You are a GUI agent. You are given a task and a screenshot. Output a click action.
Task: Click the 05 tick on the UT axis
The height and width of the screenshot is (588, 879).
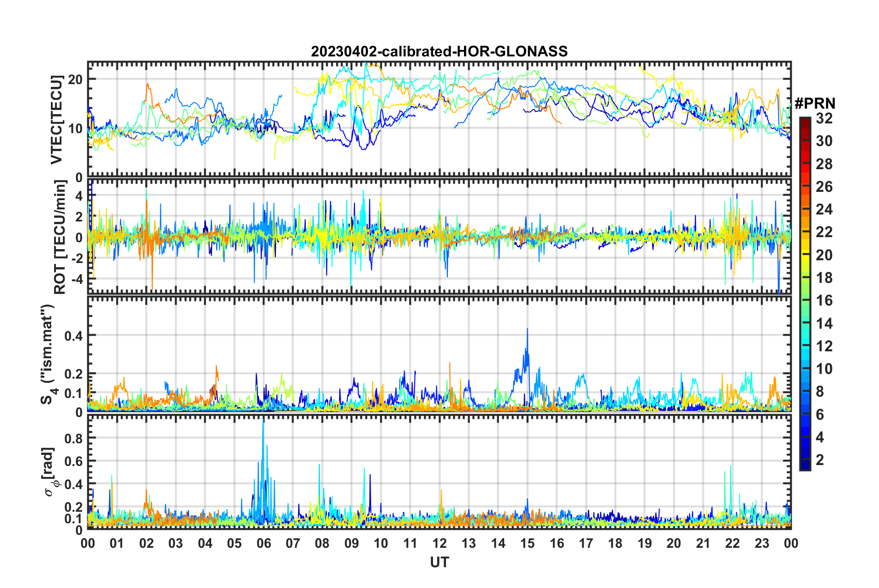(234, 543)
